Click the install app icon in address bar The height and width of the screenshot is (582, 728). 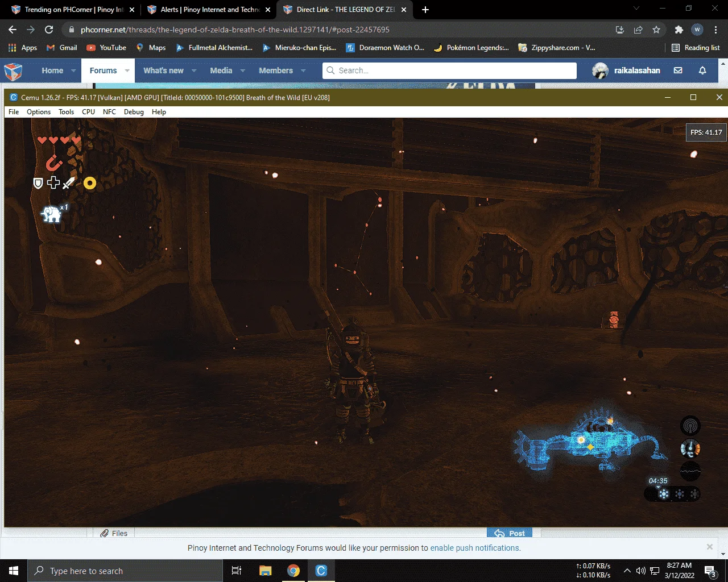coord(620,30)
